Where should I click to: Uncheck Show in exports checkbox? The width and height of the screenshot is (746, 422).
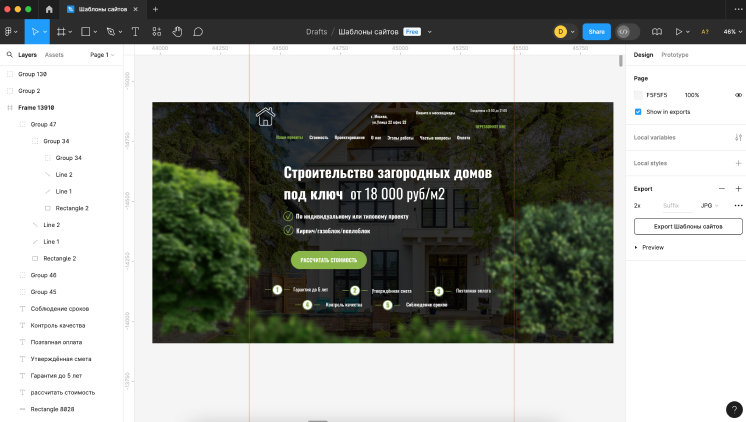pos(638,111)
